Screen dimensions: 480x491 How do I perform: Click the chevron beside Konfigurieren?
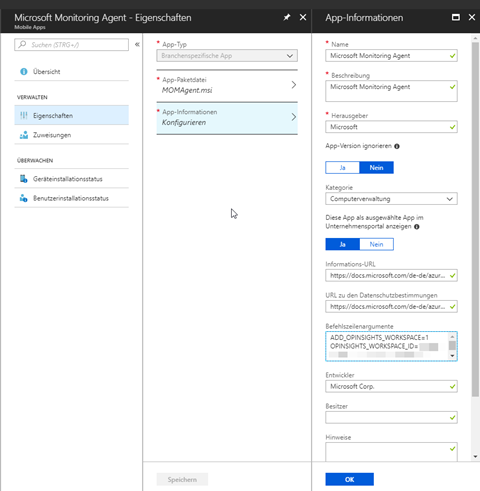(x=293, y=117)
